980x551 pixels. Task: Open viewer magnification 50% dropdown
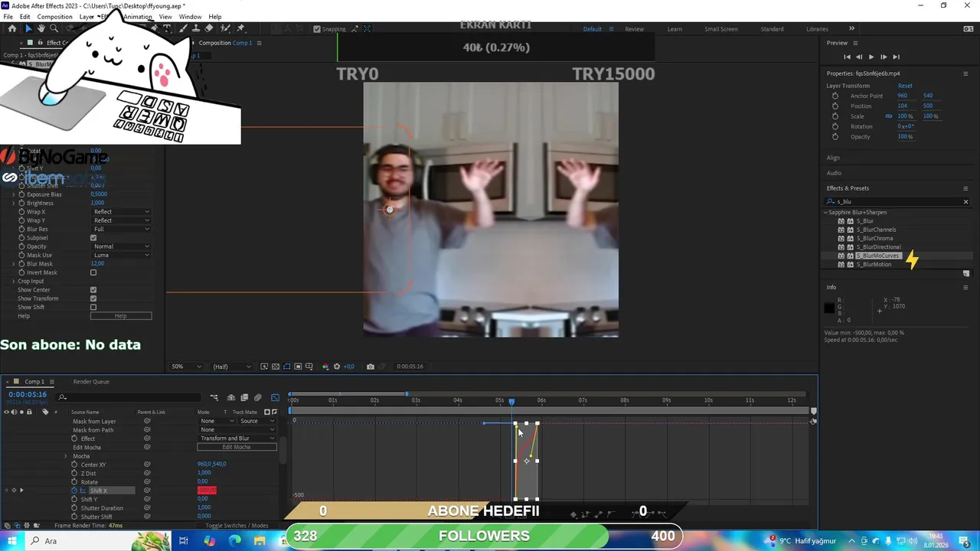point(187,367)
